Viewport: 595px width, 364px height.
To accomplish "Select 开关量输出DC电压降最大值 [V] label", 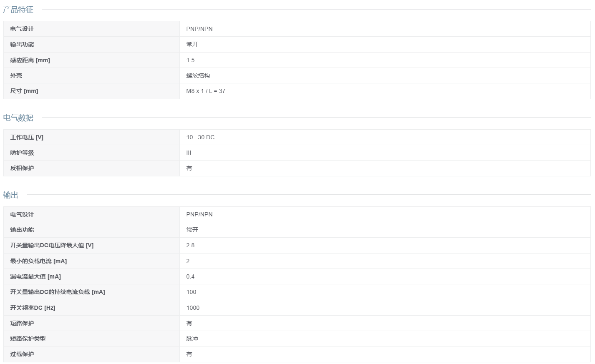I will pos(52,245).
